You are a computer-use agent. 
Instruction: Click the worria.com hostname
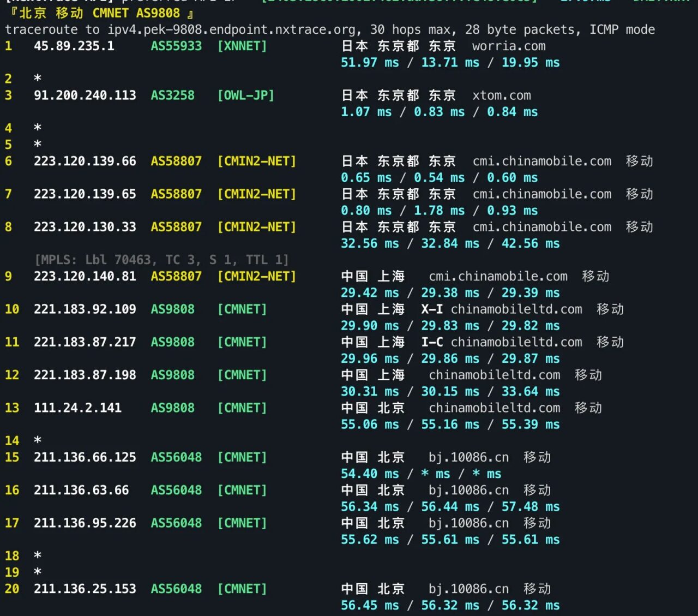(x=509, y=46)
